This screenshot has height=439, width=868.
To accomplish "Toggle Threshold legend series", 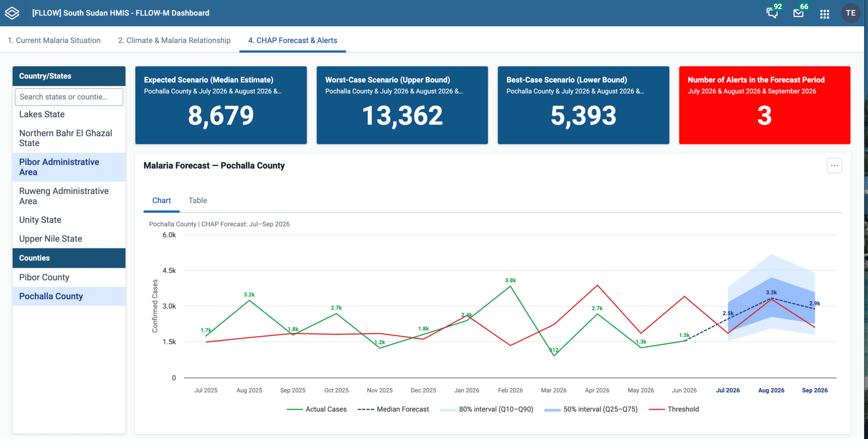I will coord(674,409).
